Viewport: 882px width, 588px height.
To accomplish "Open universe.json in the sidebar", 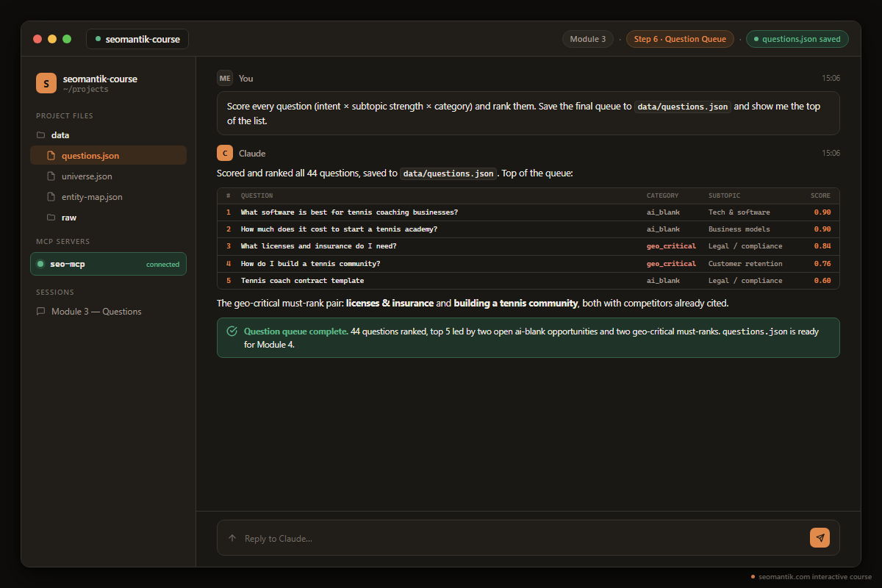I will point(108,176).
